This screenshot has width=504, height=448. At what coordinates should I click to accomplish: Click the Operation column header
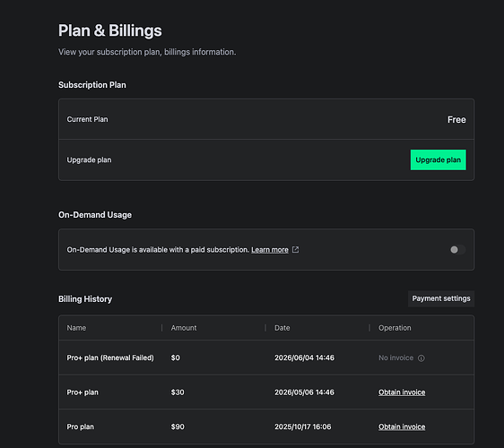click(x=395, y=328)
